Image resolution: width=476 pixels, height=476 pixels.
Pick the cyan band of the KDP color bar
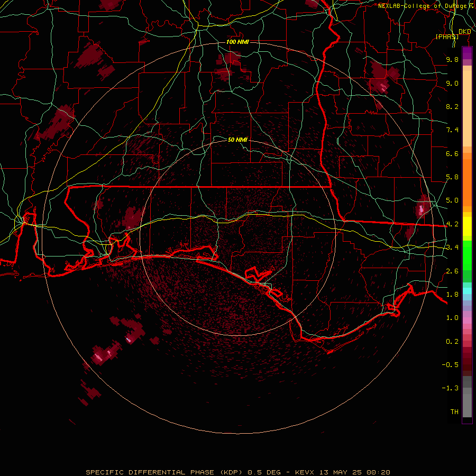click(x=467, y=291)
